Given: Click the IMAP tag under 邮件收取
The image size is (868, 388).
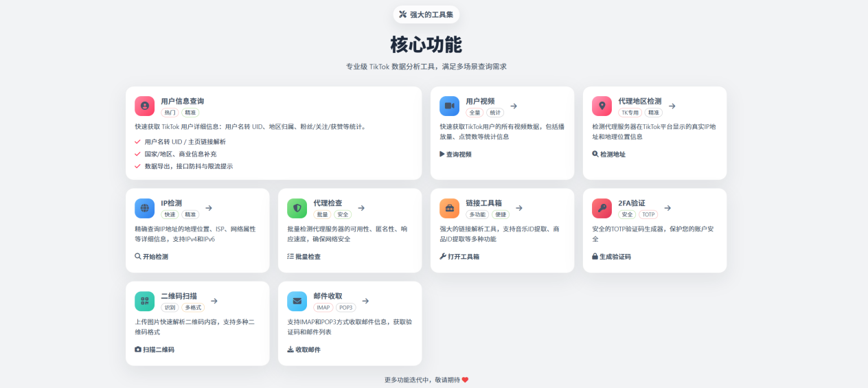Looking at the screenshot, I should (x=323, y=308).
